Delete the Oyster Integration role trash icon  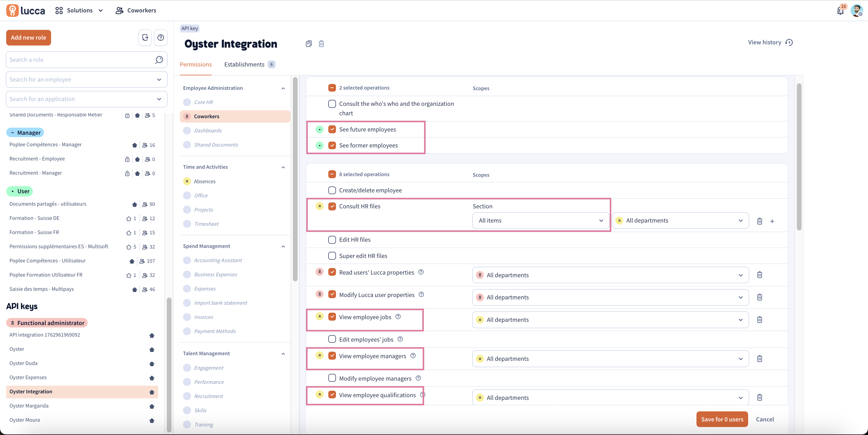(x=322, y=43)
